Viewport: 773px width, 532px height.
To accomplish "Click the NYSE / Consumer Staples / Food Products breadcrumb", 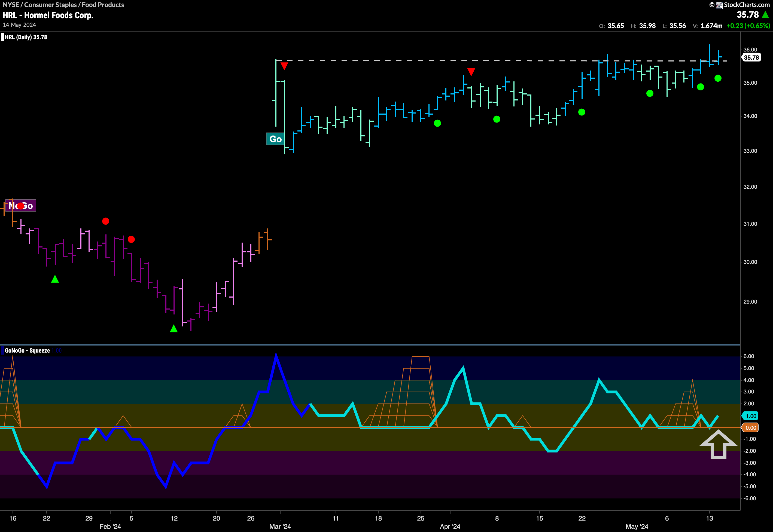I will [63, 5].
